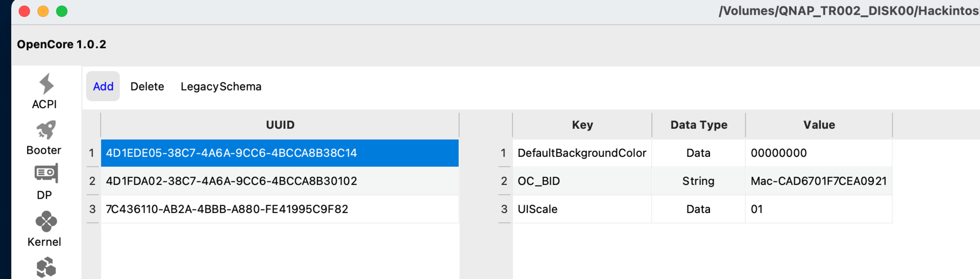Image resolution: width=980 pixels, height=279 pixels.
Task: Edit the 00000000 value for DefaultBackgroundColor
Action: [819, 153]
